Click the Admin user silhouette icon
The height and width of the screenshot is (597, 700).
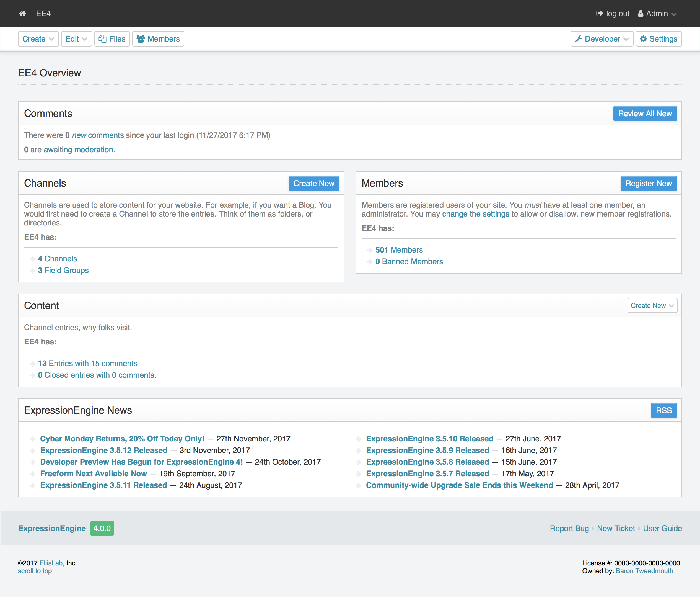tap(640, 14)
